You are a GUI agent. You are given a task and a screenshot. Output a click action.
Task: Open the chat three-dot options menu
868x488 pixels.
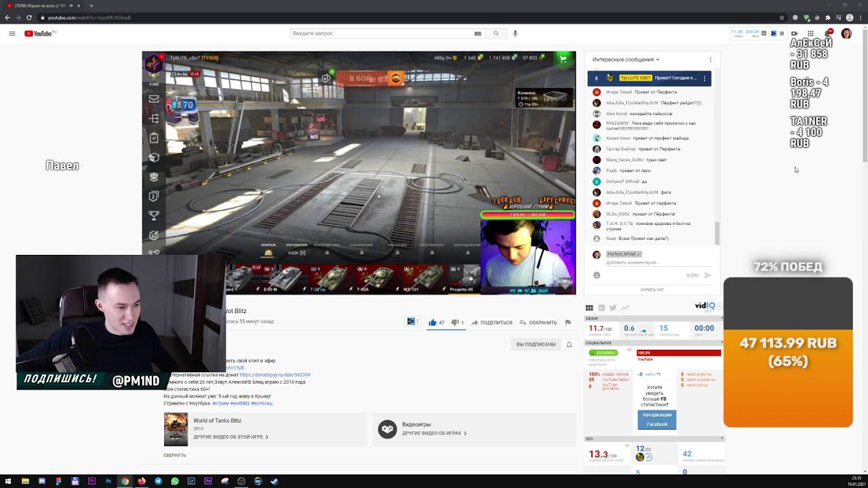point(710,60)
